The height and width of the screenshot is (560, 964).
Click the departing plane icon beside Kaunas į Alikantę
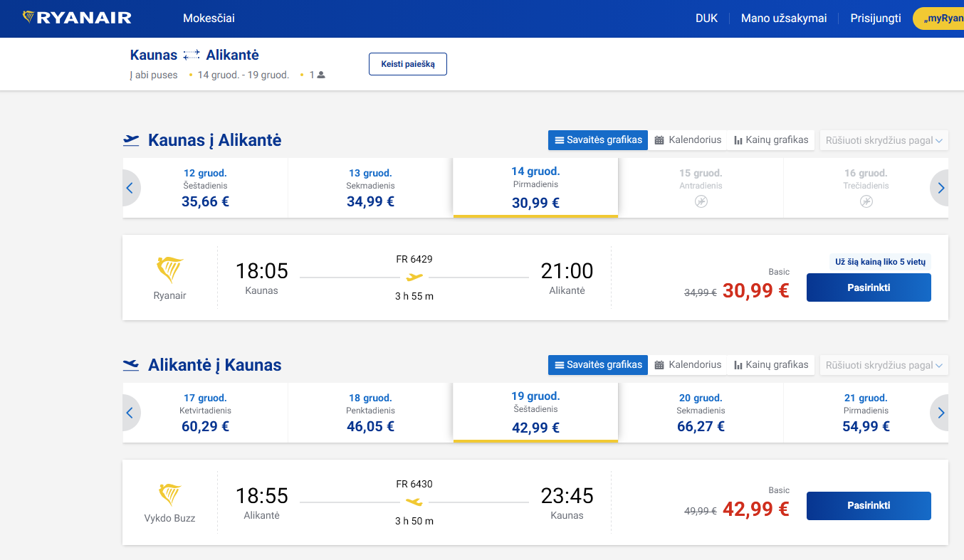pyautogui.click(x=131, y=140)
